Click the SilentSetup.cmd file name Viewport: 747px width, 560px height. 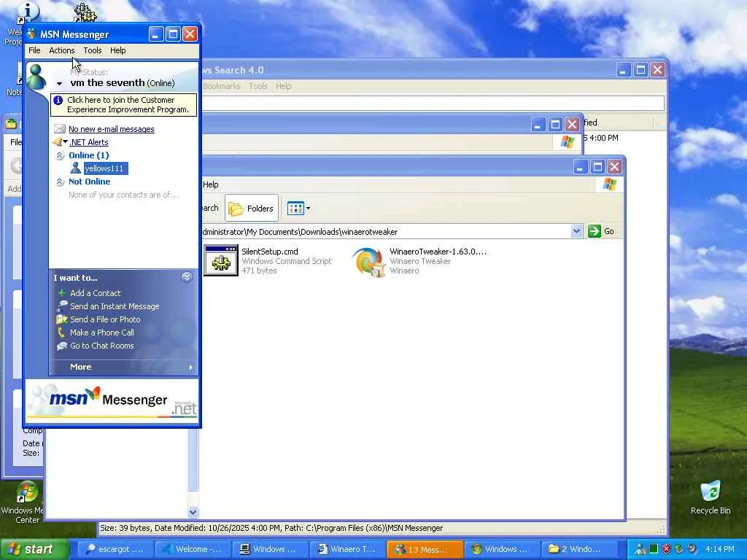(270, 252)
